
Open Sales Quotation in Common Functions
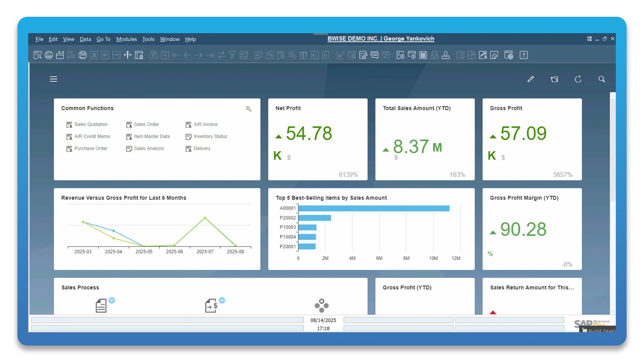point(87,124)
